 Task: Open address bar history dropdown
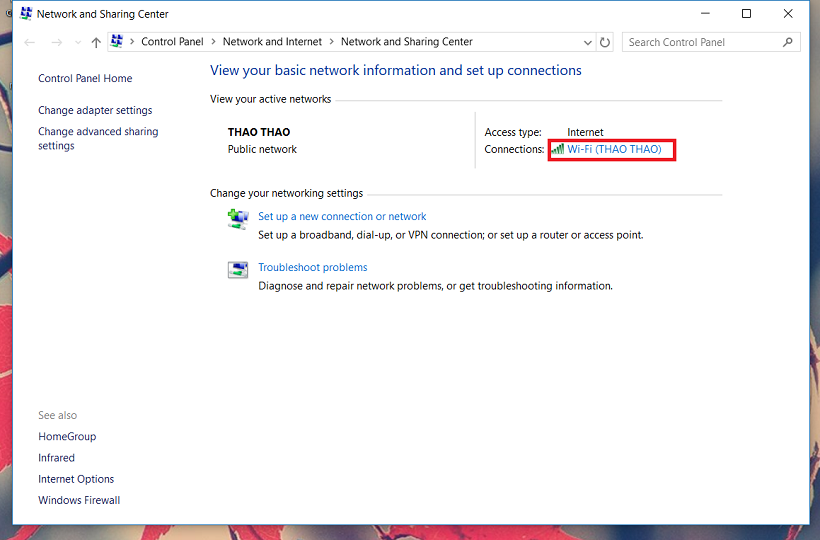(587, 42)
